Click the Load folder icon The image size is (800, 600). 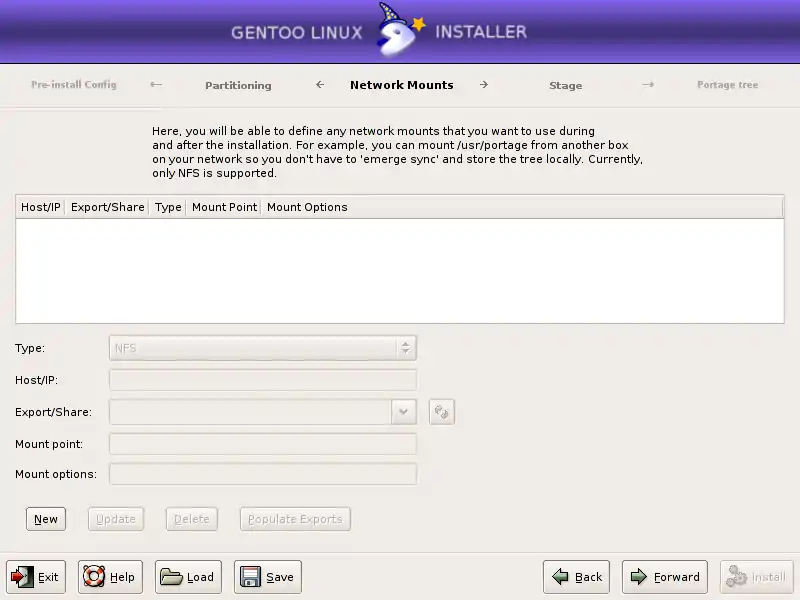172,577
